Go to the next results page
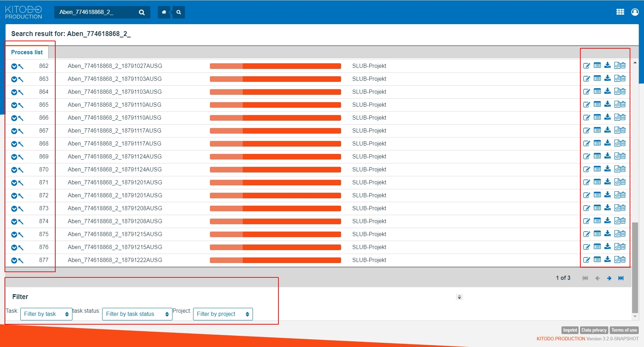Viewport: 644px width, 347px height. point(609,278)
